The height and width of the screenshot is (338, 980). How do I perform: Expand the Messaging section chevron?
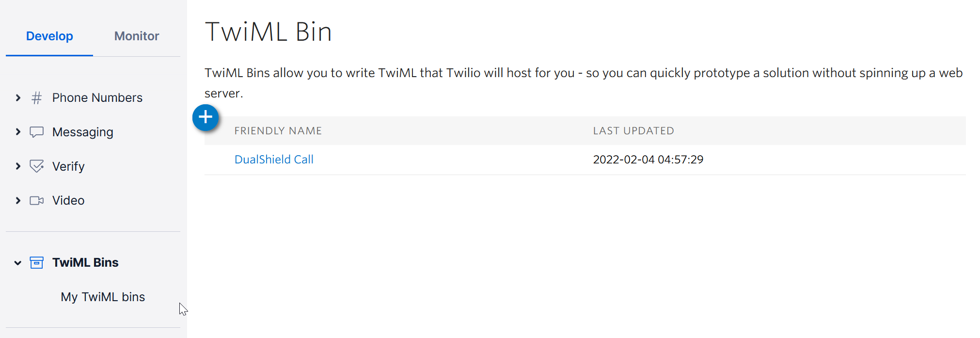click(x=18, y=132)
